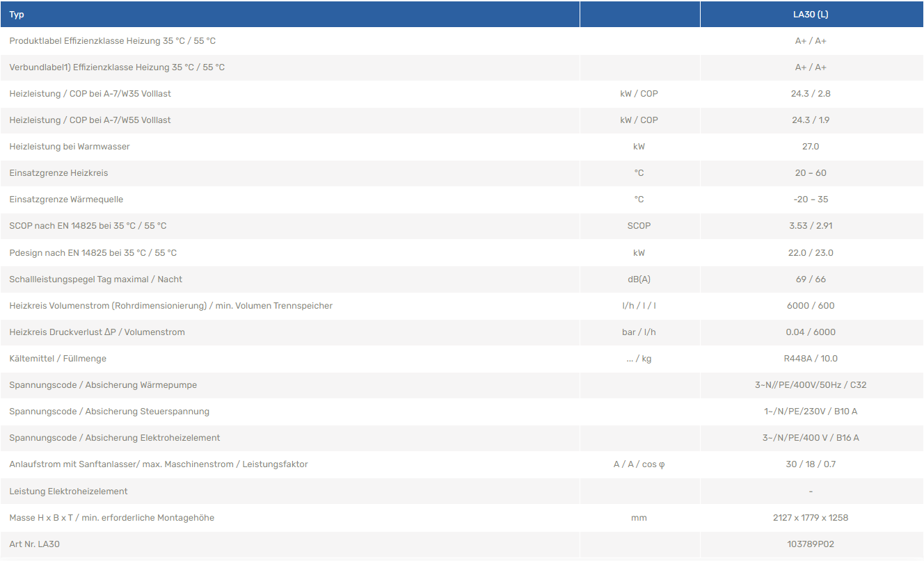This screenshot has height=561, width=924.
Task: Select the '1~/N/PE/230V / B10 A' value
Action: (x=811, y=412)
